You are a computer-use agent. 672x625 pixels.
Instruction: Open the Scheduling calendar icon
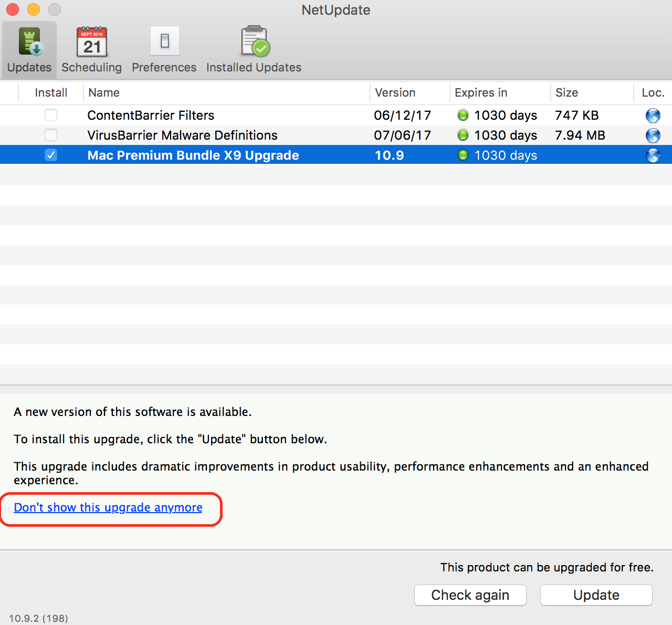92,42
